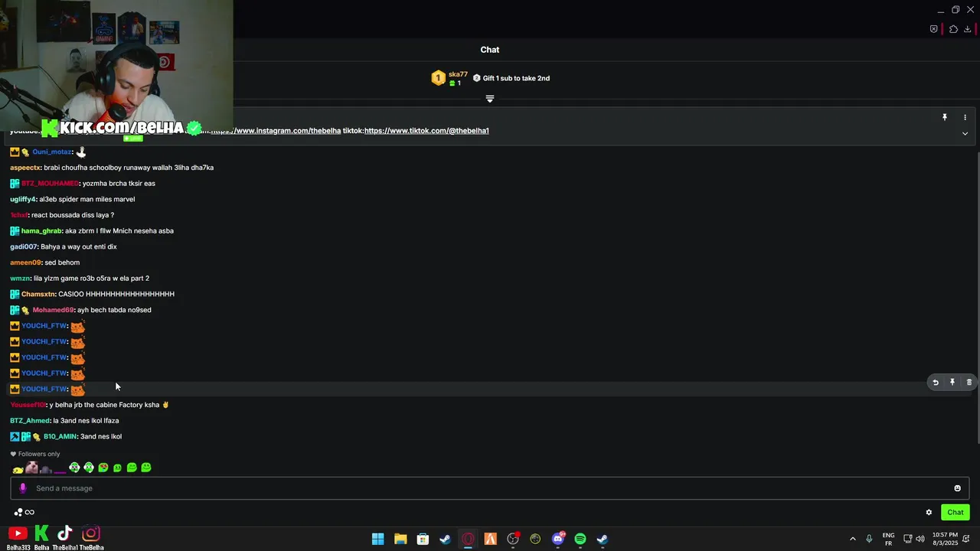This screenshot has height=551, width=980.
Task: Switch ENG FR input language
Action: coord(888,539)
